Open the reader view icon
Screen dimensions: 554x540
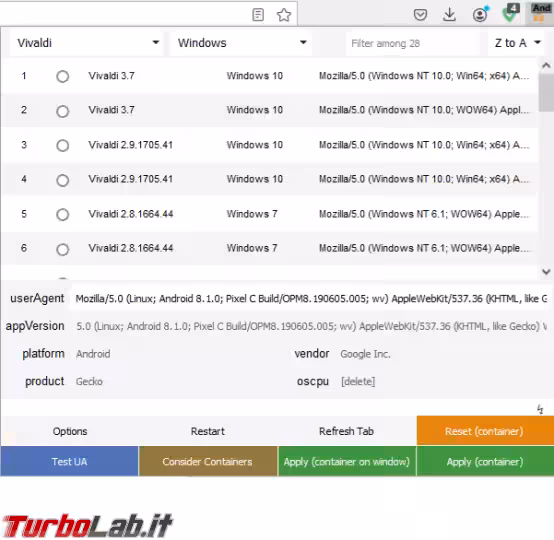coord(258,15)
